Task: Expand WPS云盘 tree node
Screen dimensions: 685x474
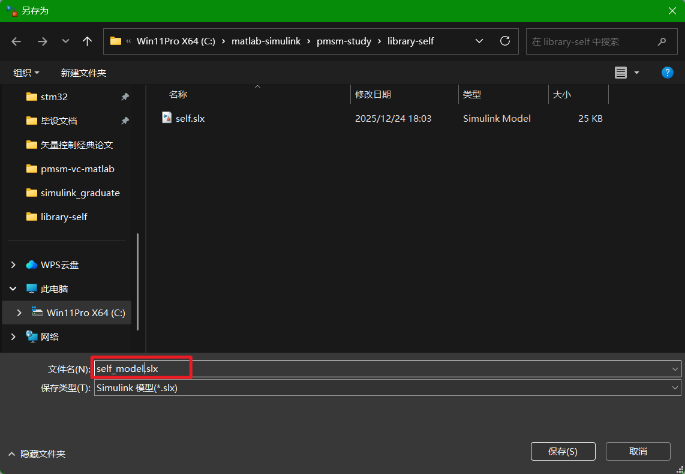Action: pyautogui.click(x=13, y=265)
